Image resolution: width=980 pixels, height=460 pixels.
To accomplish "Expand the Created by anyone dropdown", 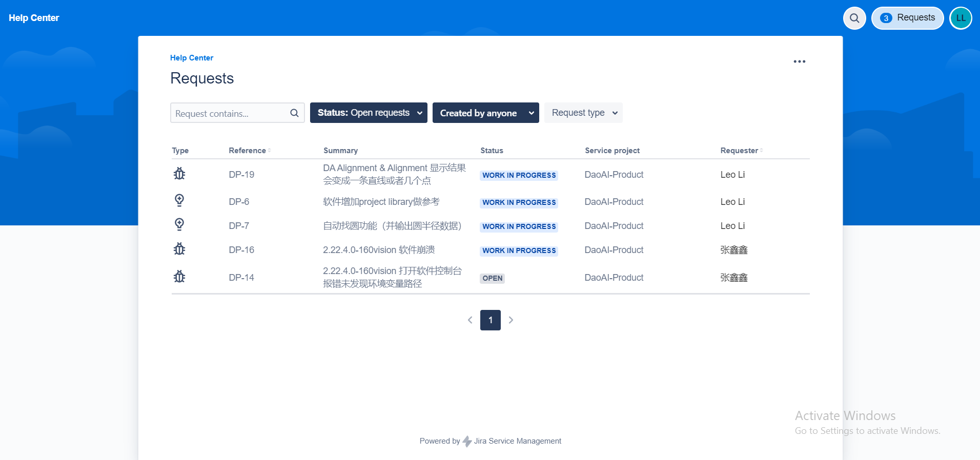I will point(486,113).
